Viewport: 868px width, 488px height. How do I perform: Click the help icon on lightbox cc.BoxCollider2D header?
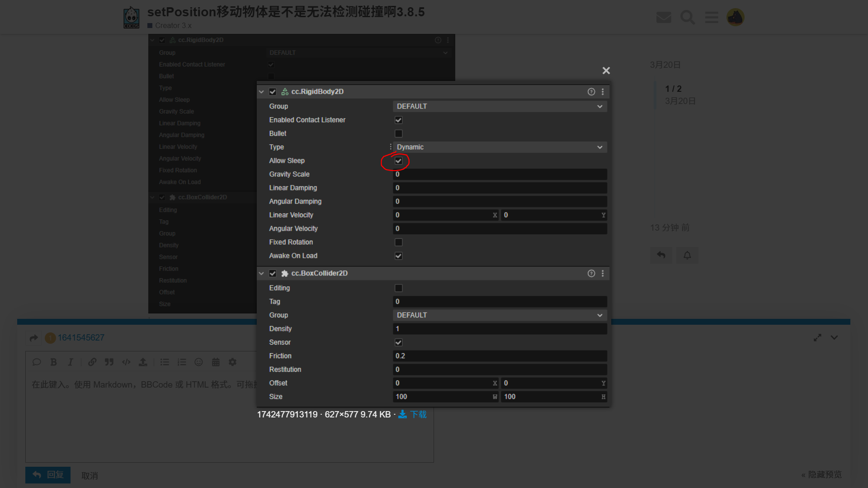click(591, 274)
